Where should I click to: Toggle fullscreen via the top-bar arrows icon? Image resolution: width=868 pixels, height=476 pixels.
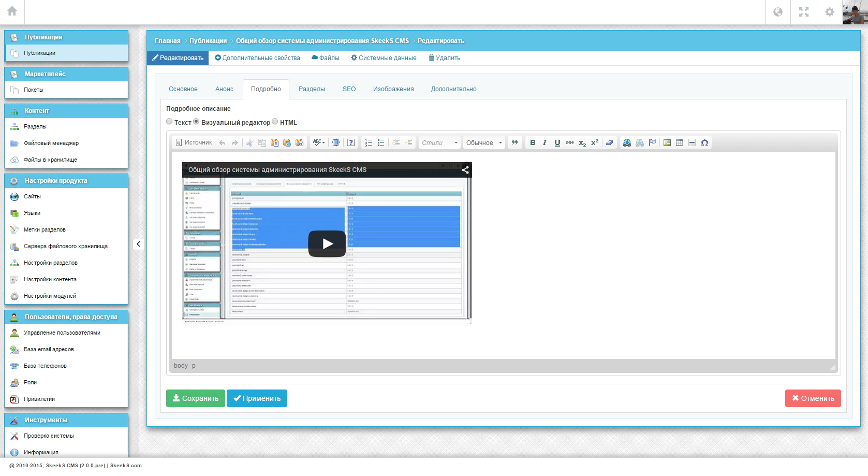804,12
